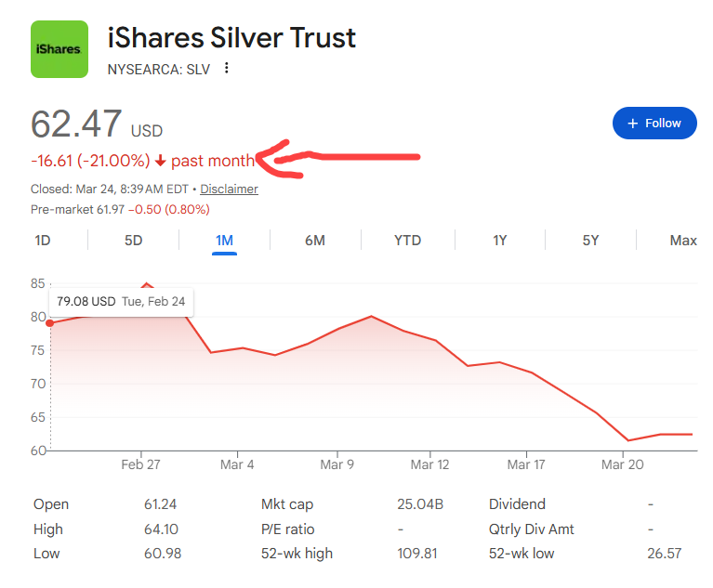The height and width of the screenshot is (588, 713).
Task: Click the red down-arrow price change icon
Action: coord(160,161)
